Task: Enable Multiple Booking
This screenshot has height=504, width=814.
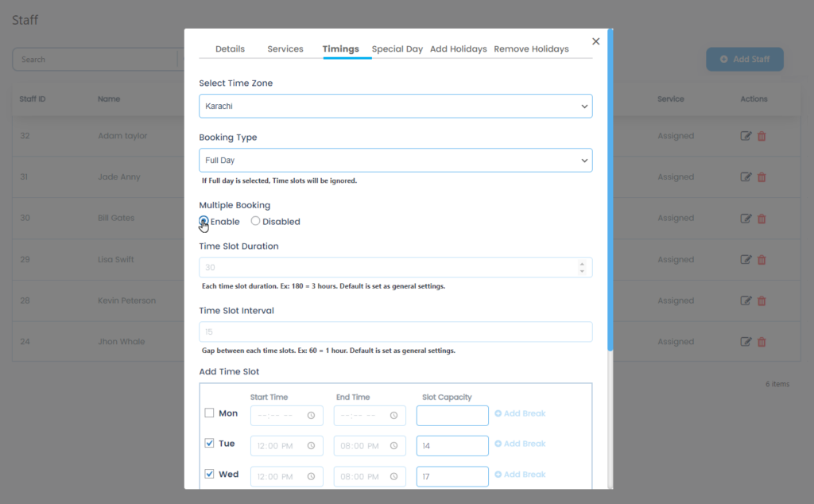Action: [202, 221]
